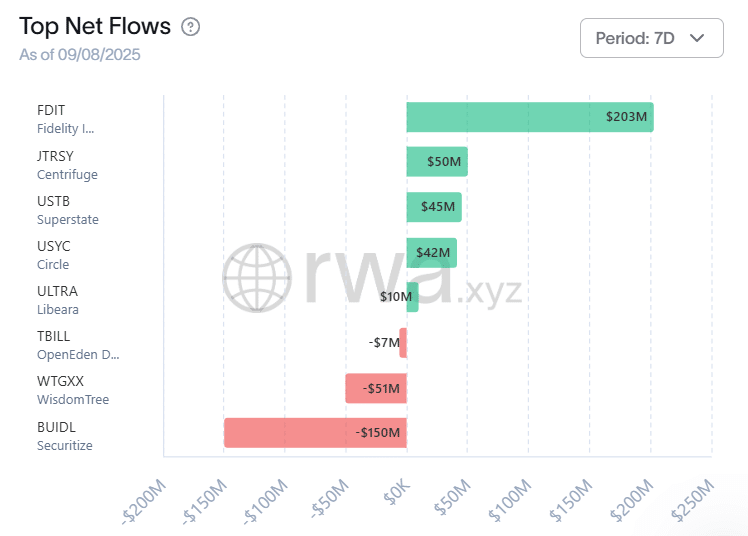Open the WTGXX WisdomTree label
Screen dimensions: 748x536
pyautogui.click(x=72, y=389)
